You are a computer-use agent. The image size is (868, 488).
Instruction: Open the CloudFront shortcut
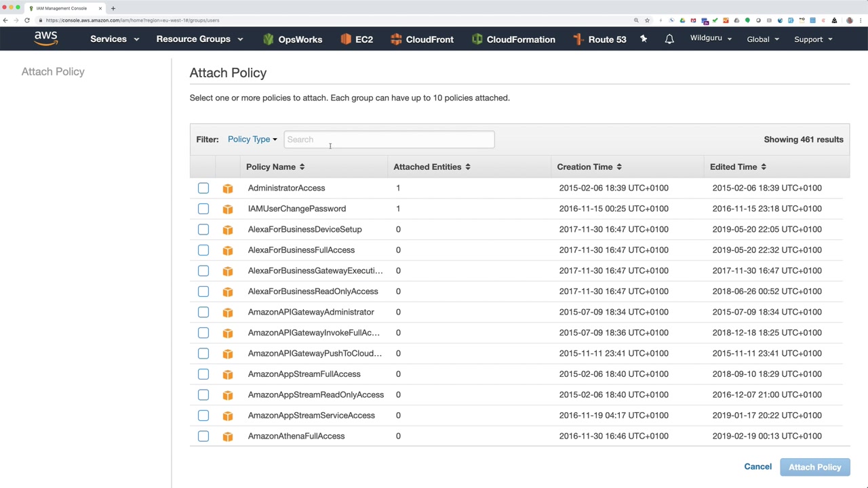pyautogui.click(x=422, y=39)
